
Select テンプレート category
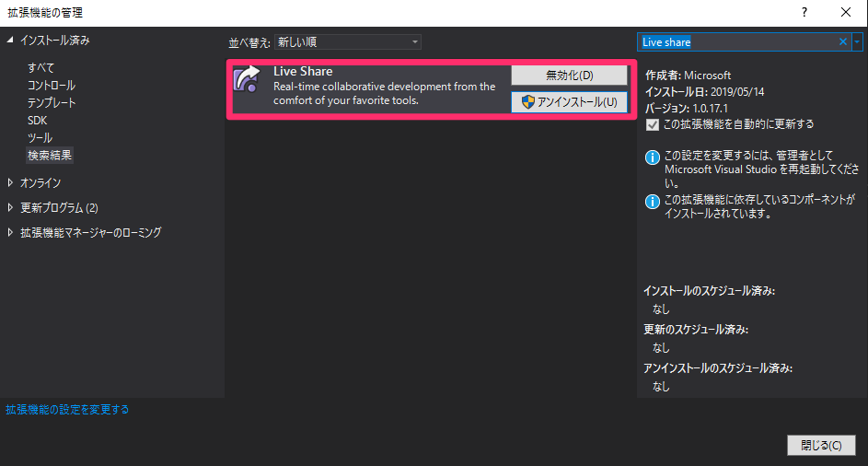[52, 102]
